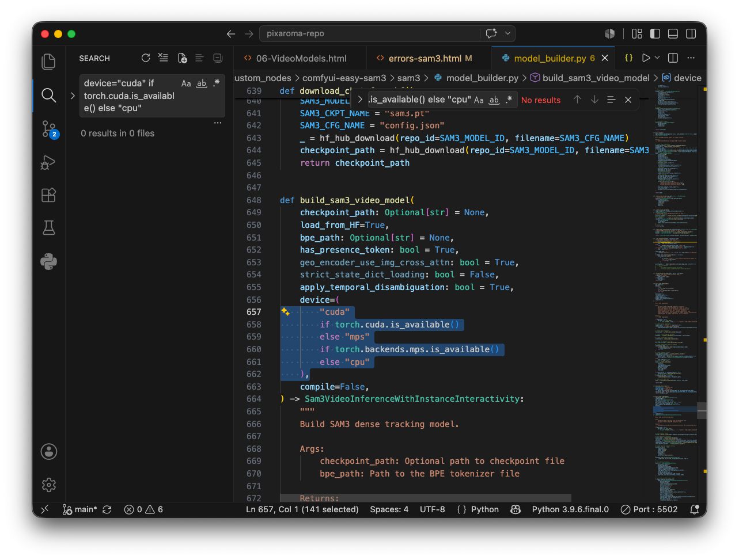Toggle Match Whole Word in find widget
Image resolution: width=739 pixels, height=560 pixels.
coord(494,100)
